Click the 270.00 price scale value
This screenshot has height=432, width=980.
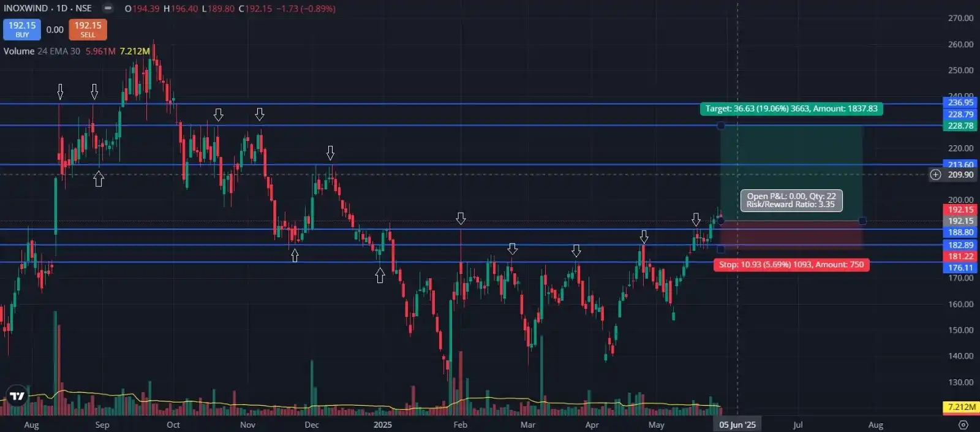(960, 18)
